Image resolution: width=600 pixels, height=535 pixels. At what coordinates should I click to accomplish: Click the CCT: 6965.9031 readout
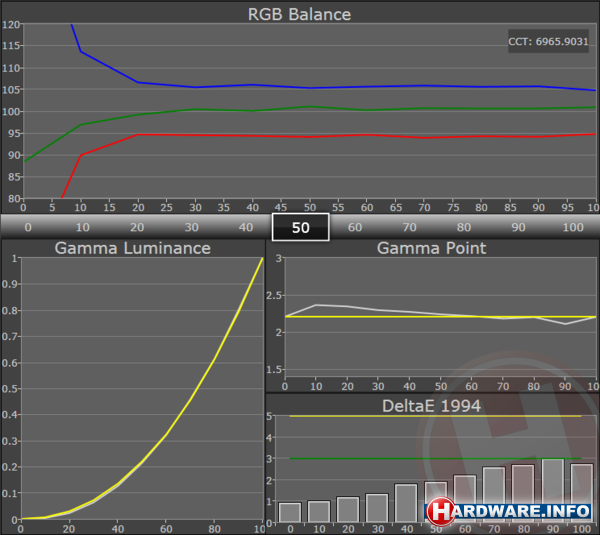pos(548,41)
